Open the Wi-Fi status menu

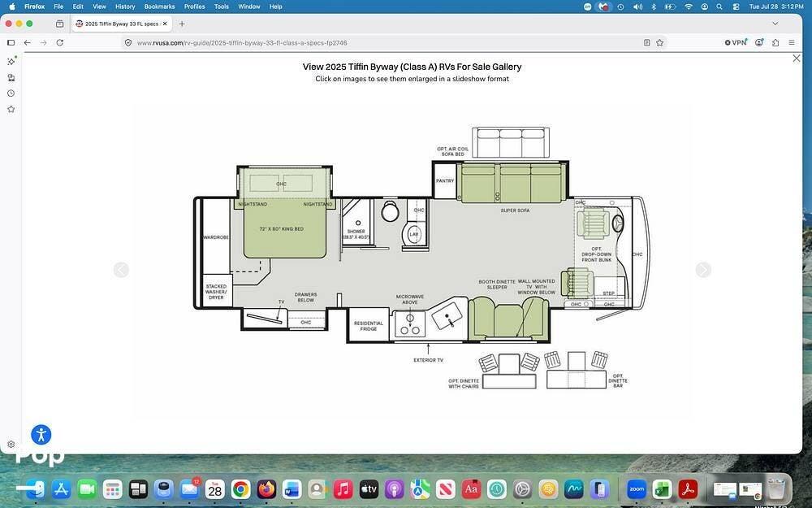coord(689,7)
